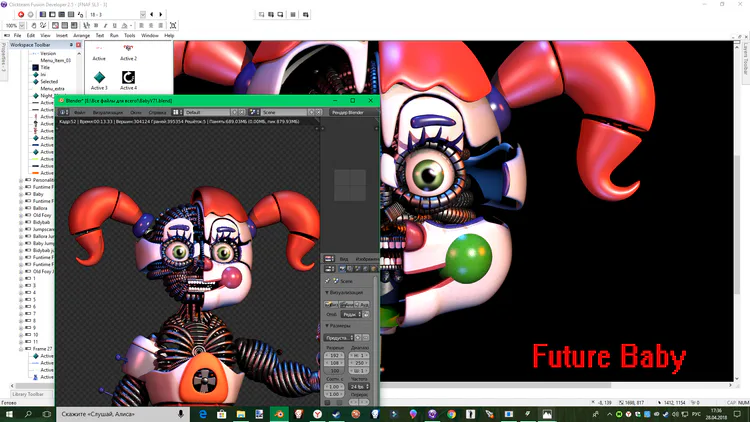Open Chrome from Windows taskbar
The width and height of the screenshot is (750, 422).
click(452, 414)
